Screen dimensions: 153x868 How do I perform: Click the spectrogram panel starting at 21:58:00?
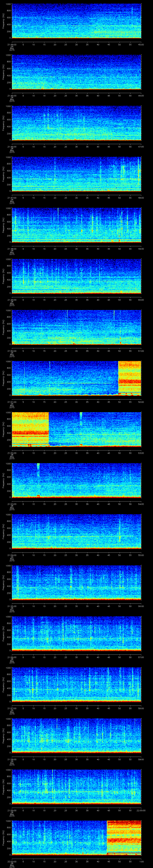[76, 736]
